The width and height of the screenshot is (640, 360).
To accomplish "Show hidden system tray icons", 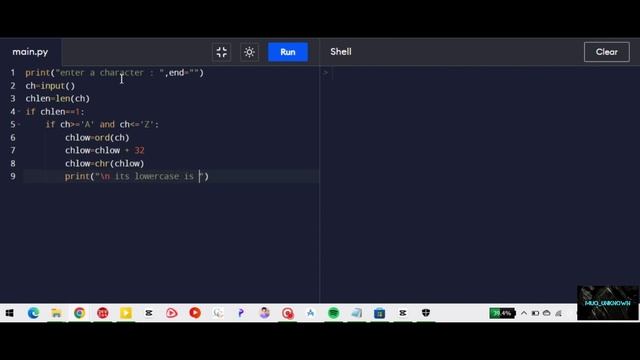I will point(524,313).
